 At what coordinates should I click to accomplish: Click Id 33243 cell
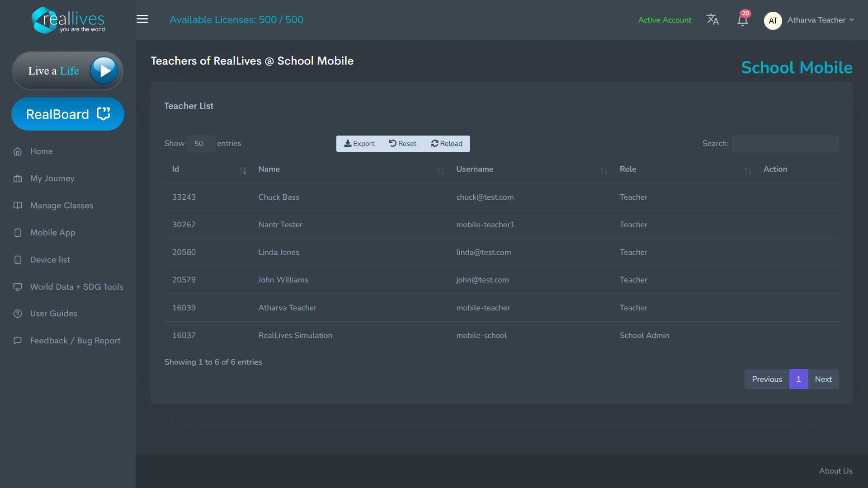coord(184,197)
